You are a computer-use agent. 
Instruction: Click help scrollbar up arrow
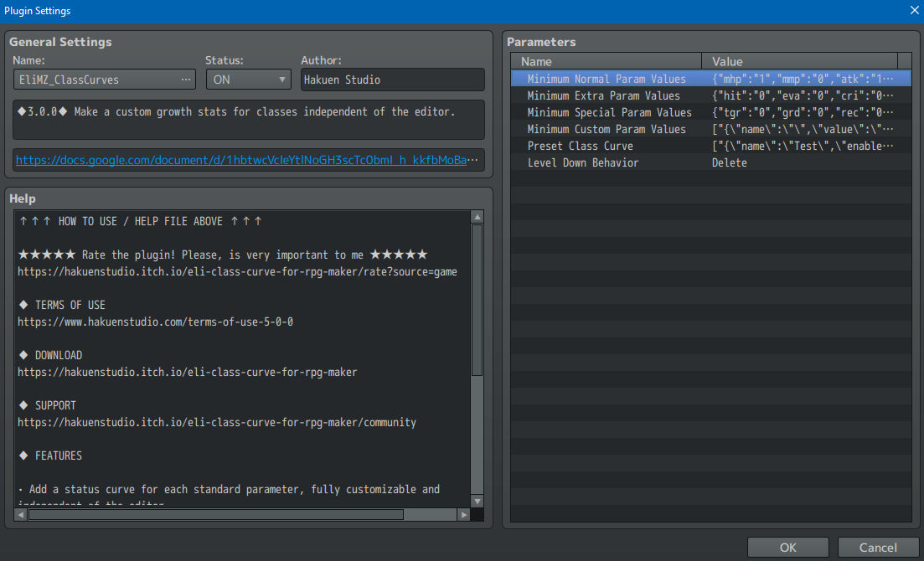(477, 217)
